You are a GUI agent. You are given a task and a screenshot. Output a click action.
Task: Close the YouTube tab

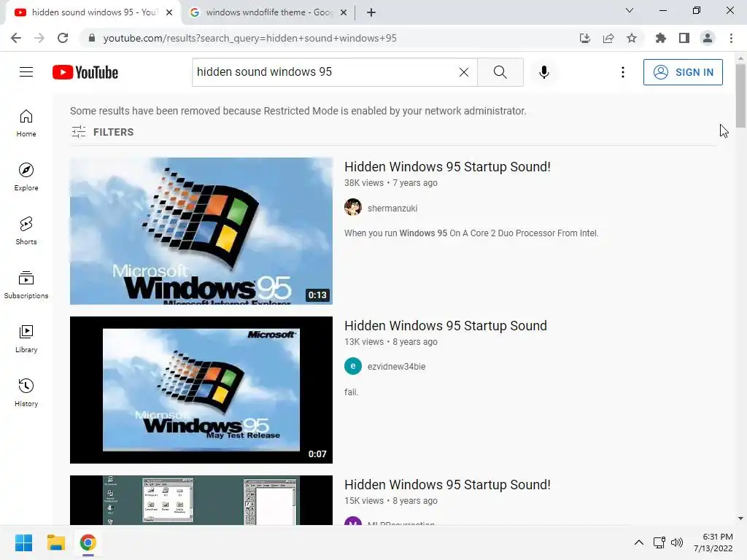(x=169, y=12)
